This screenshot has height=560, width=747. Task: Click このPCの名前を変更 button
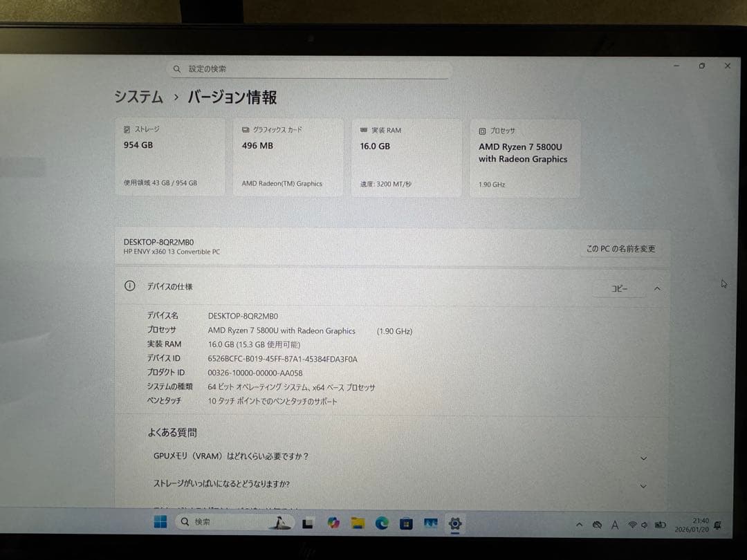pyautogui.click(x=620, y=249)
